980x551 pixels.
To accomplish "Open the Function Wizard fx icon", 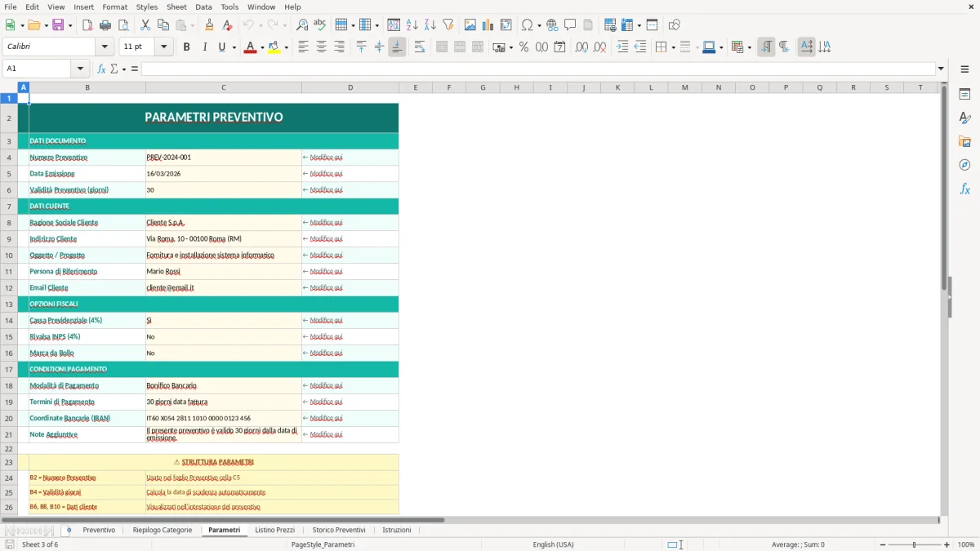I will (x=102, y=69).
